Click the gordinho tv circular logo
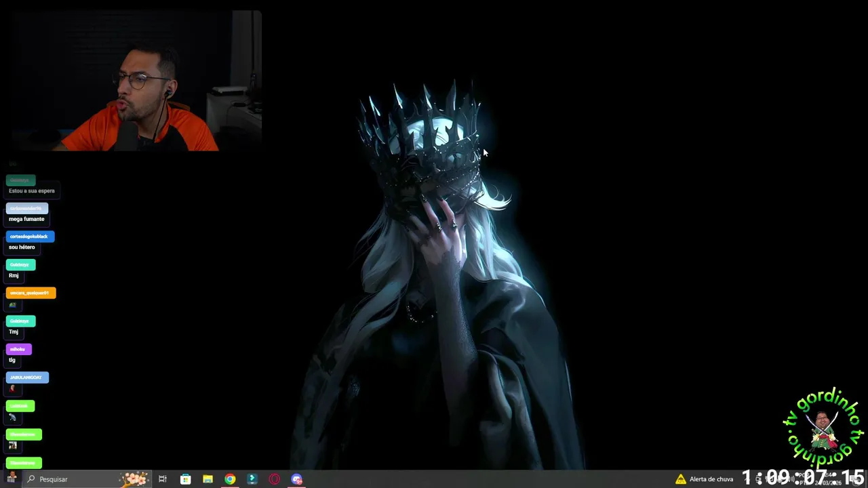Screen dimensions: 868x488 coord(823,428)
